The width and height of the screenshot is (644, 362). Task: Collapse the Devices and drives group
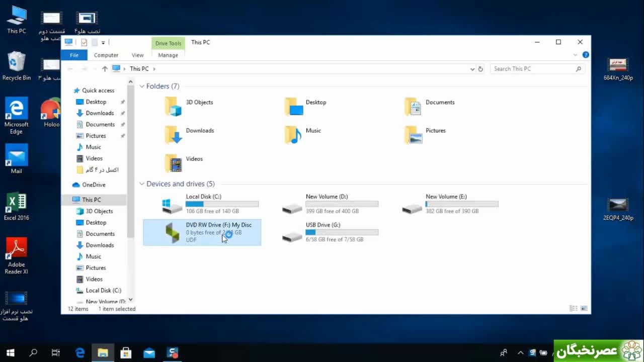pos(142,184)
